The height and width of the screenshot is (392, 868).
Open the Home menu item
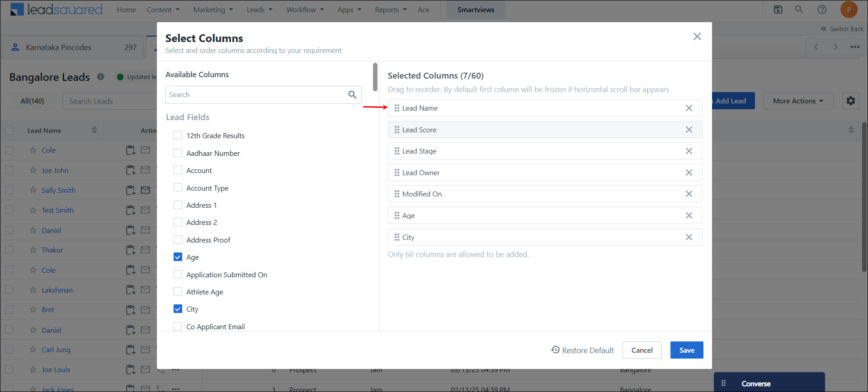click(126, 9)
